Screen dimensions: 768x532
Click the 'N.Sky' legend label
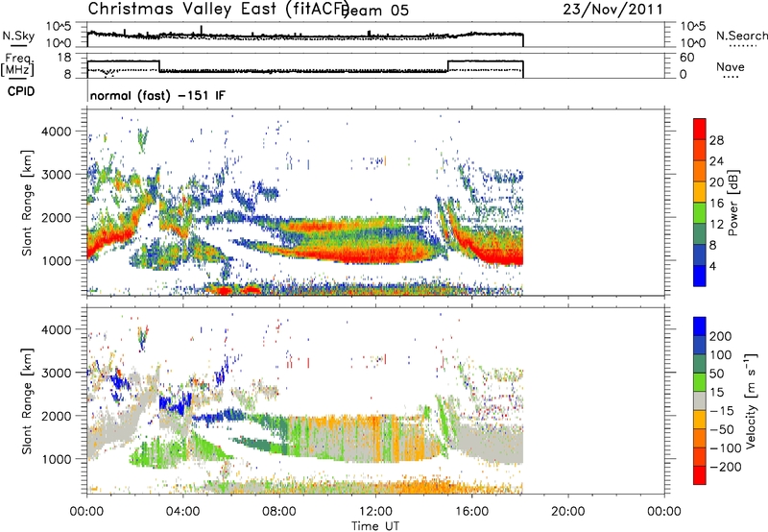[18, 36]
